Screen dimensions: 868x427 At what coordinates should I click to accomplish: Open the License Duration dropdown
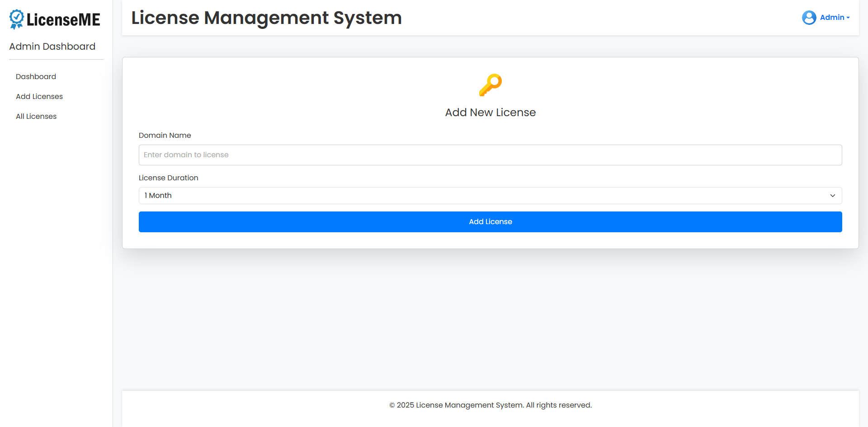tap(490, 195)
